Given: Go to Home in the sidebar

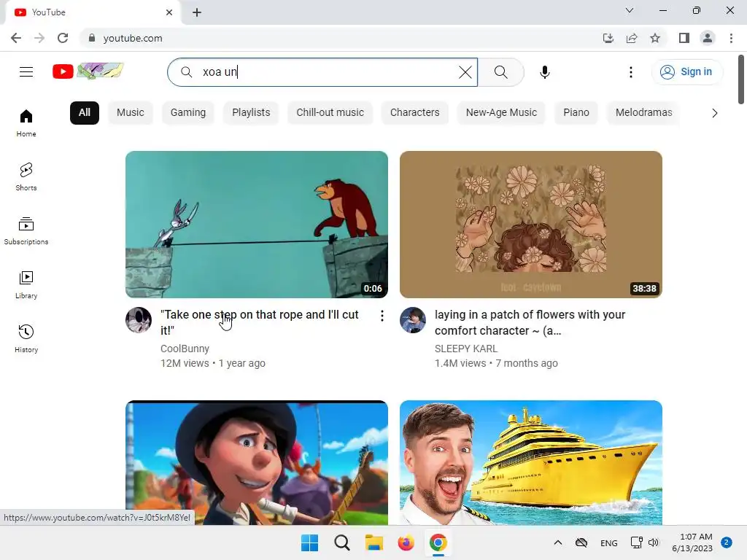Looking at the screenshot, I should point(26,122).
